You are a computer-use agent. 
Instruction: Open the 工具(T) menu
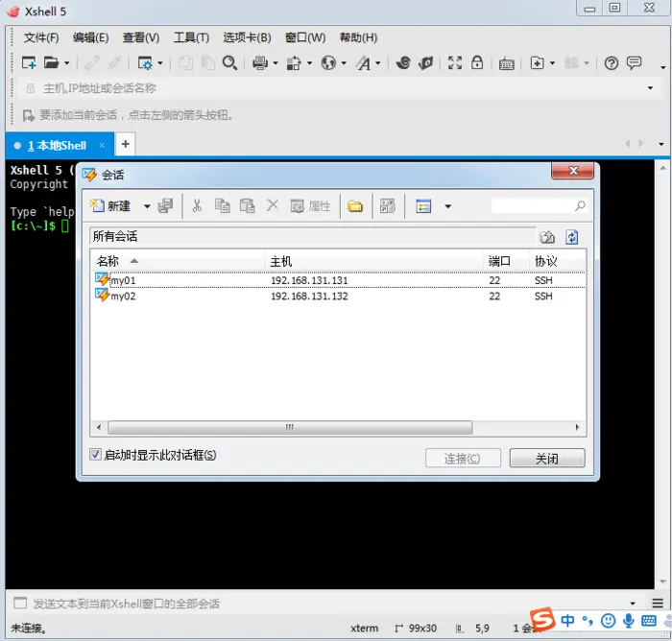pos(191,37)
